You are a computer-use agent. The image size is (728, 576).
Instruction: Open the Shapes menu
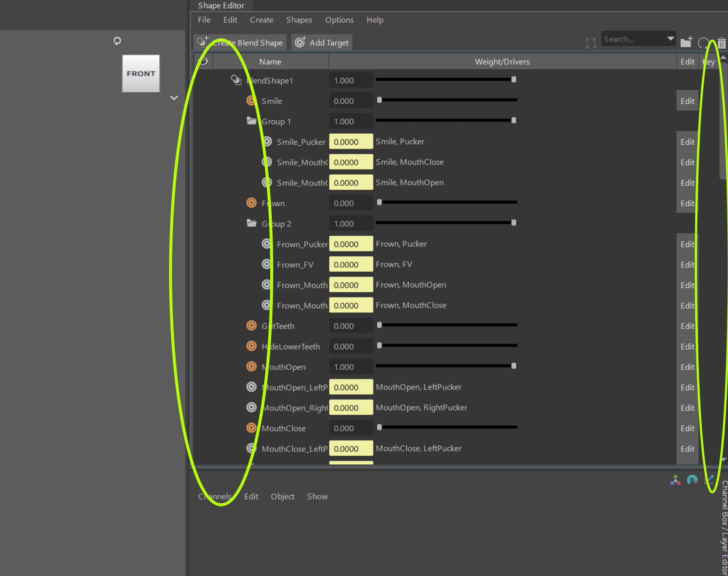click(x=299, y=20)
